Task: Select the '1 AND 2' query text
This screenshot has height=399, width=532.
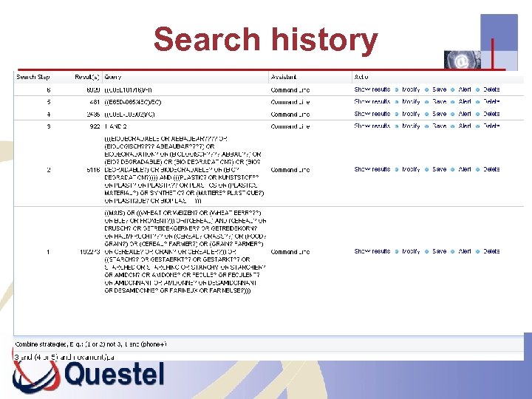Action: coord(116,126)
